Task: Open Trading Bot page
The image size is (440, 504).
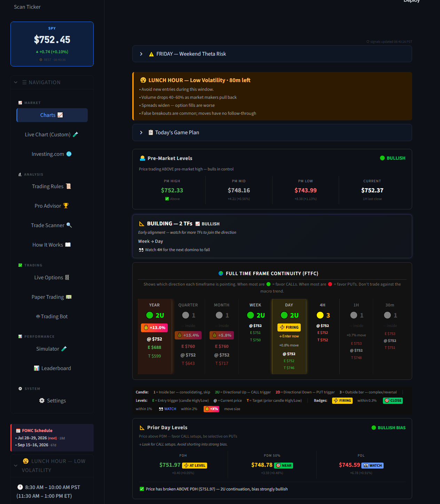Action: click(x=52, y=317)
